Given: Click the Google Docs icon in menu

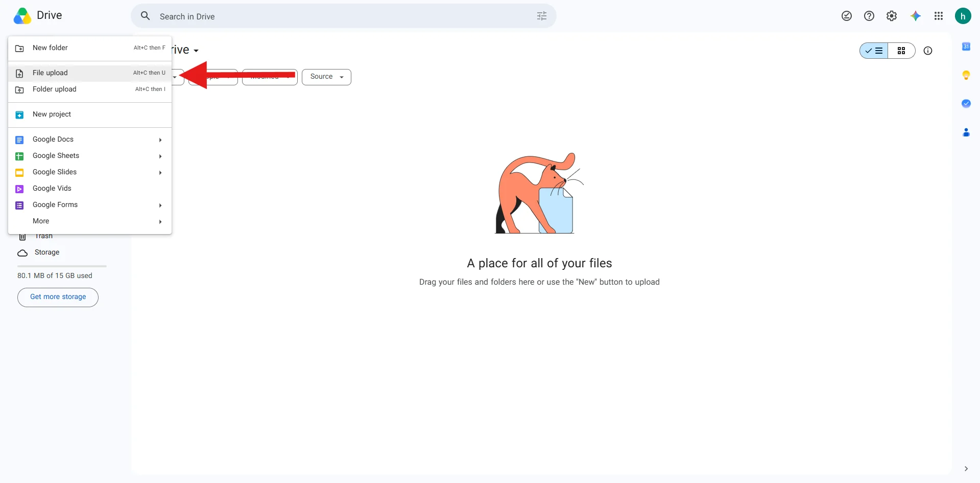Looking at the screenshot, I should [x=19, y=140].
